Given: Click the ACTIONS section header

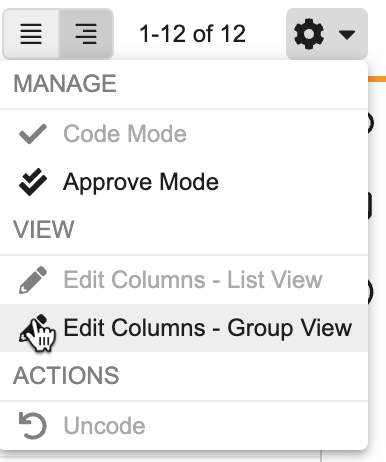Looking at the screenshot, I should pyautogui.click(x=66, y=375).
